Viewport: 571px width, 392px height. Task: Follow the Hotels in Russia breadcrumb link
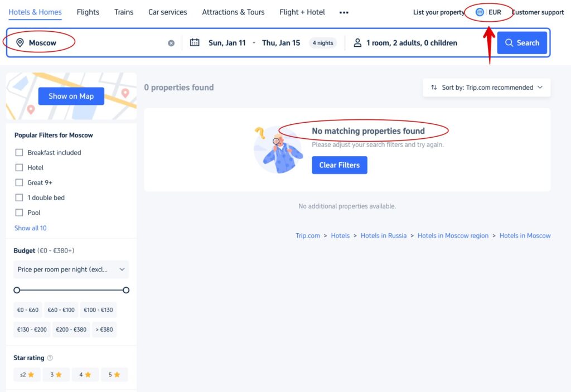(x=384, y=235)
